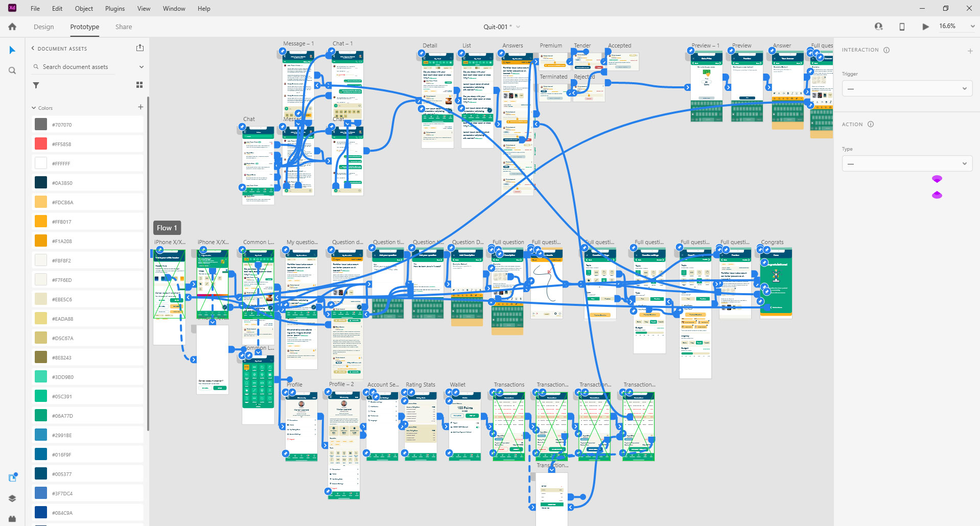Switch to the Design tab
Image resolution: width=980 pixels, height=526 pixels.
tap(44, 27)
